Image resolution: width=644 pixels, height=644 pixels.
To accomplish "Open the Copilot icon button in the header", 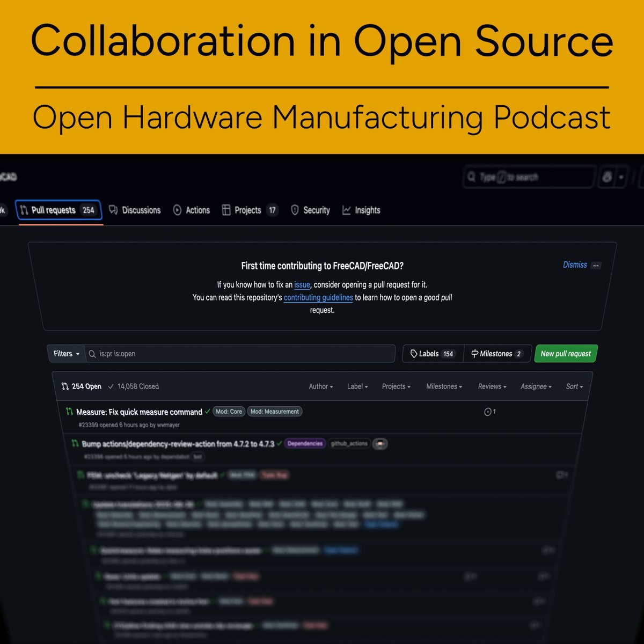I will coord(607,177).
